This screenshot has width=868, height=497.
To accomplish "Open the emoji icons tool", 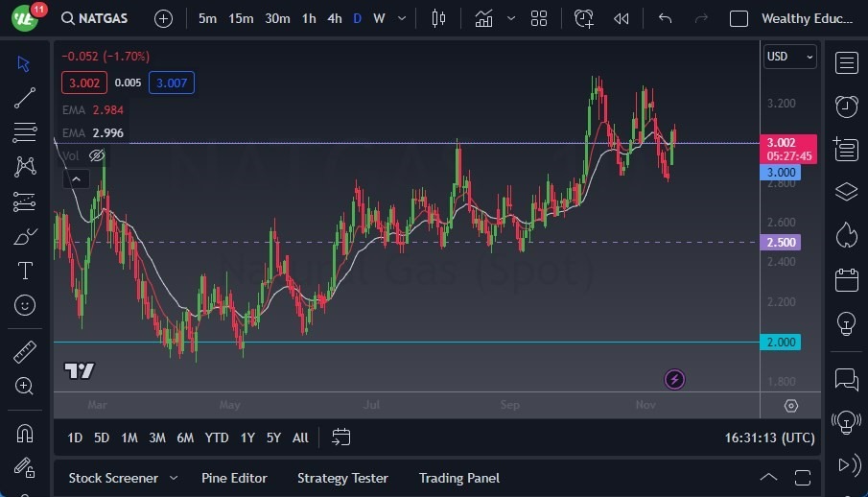I will pyautogui.click(x=25, y=305).
